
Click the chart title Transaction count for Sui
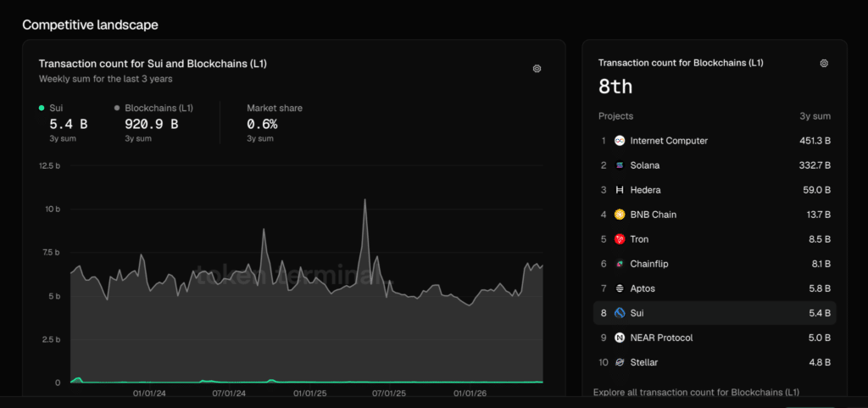pyautogui.click(x=153, y=64)
